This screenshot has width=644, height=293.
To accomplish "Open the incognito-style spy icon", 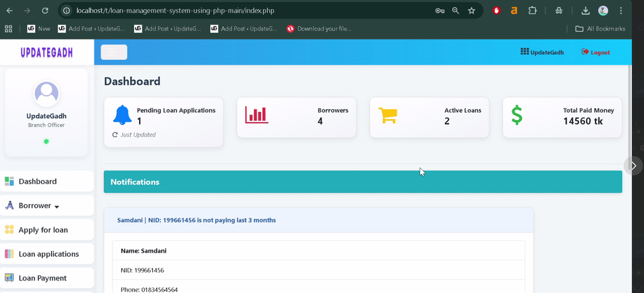I will click(x=559, y=11).
